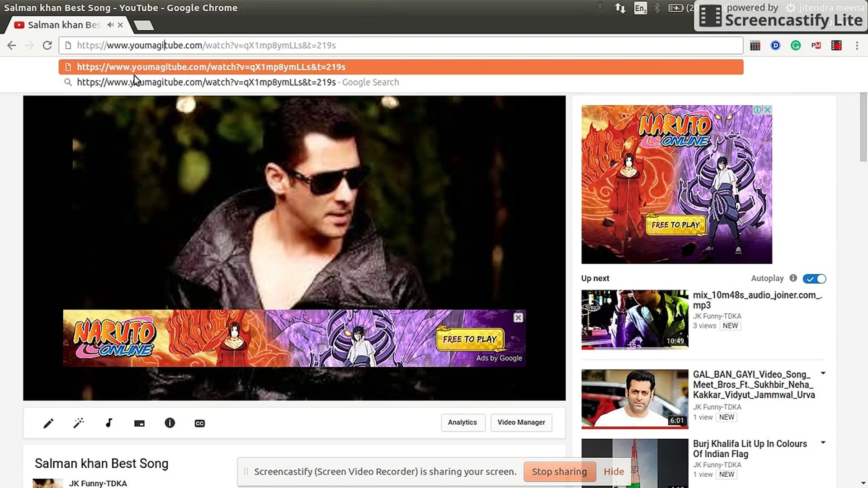Open the dropdown next to GAL_BAN_GAYI video
The image size is (868, 488).
824,373
